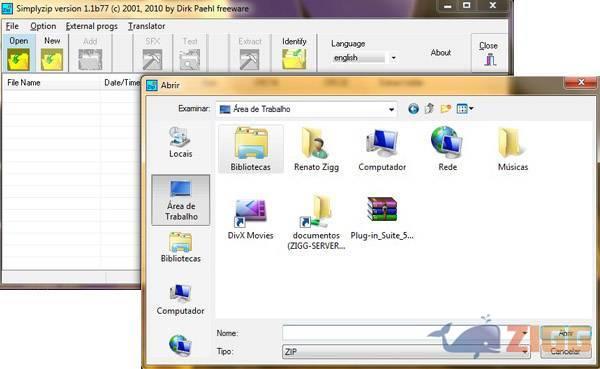Screen dimensions: 600x369
Task: Click the About button
Action: coord(441,52)
